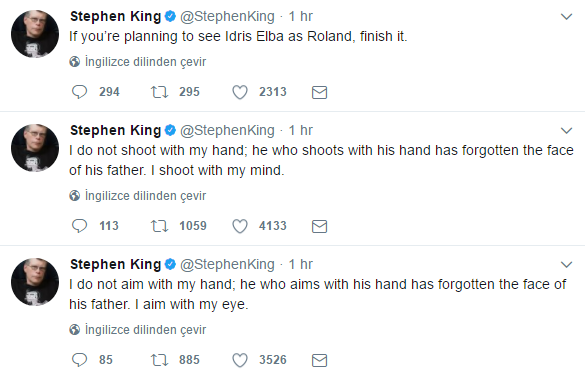Send the 'aim with my eye' tweet by message
This screenshot has height=379, width=585.
[319, 360]
